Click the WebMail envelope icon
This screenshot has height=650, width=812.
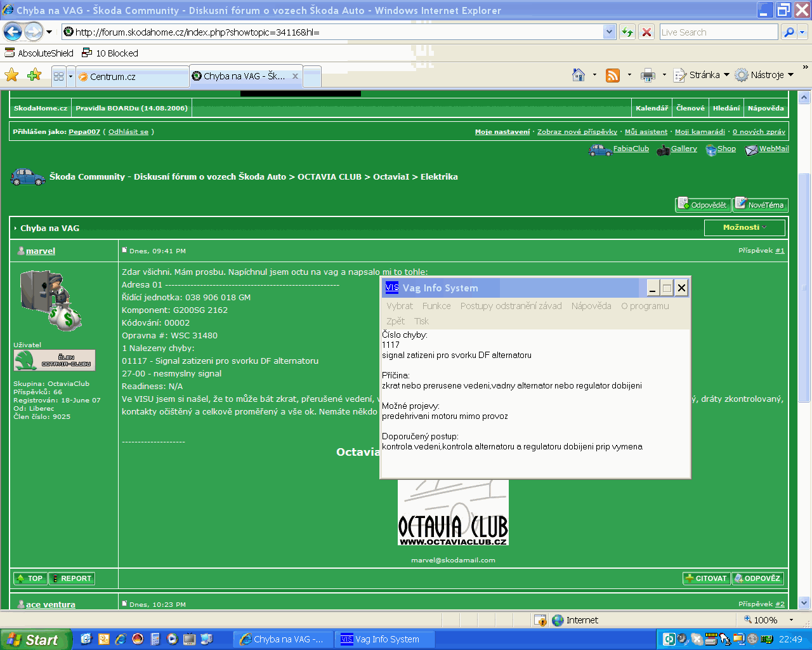pyautogui.click(x=751, y=150)
